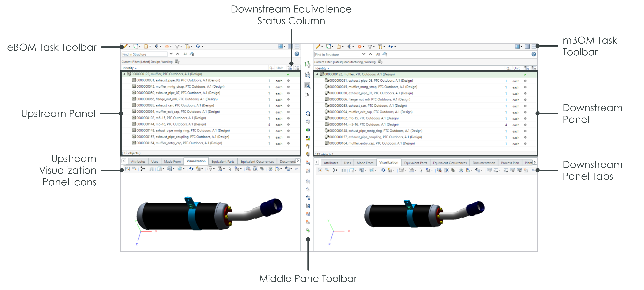Open the view dropdown arrow beside the table icon
The height and width of the screenshot is (290, 644).
[284, 46]
